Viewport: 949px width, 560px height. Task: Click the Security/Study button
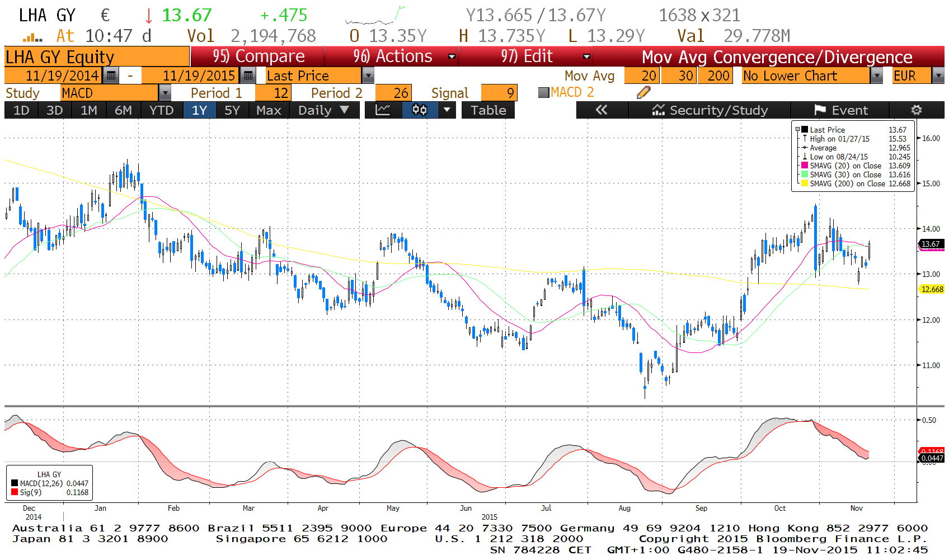click(x=710, y=110)
